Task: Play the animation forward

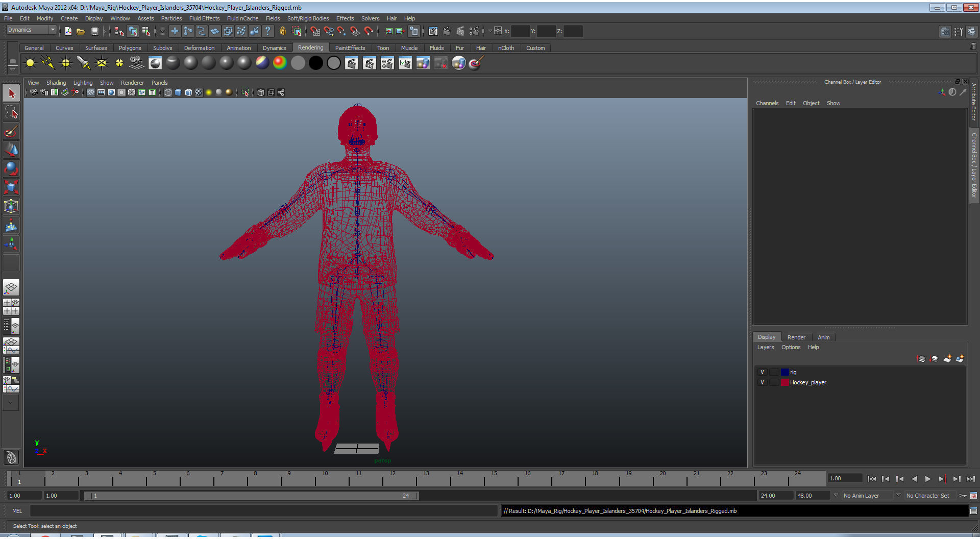Action: tap(928, 479)
